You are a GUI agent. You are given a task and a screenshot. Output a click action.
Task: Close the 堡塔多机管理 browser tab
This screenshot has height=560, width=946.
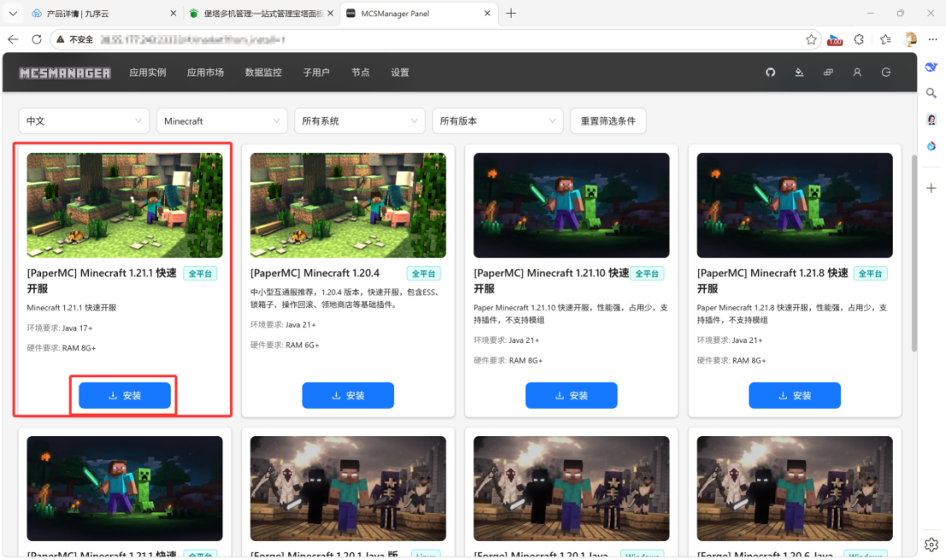click(330, 14)
